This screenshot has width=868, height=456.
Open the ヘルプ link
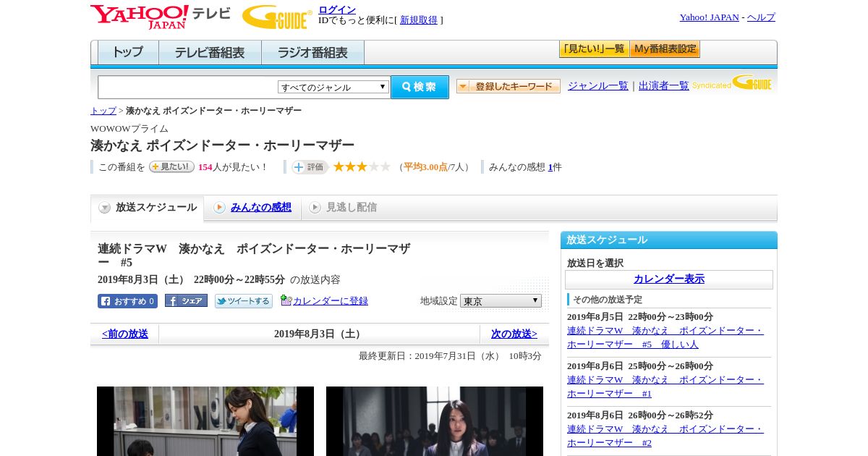pyautogui.click(x=761, y=17)
